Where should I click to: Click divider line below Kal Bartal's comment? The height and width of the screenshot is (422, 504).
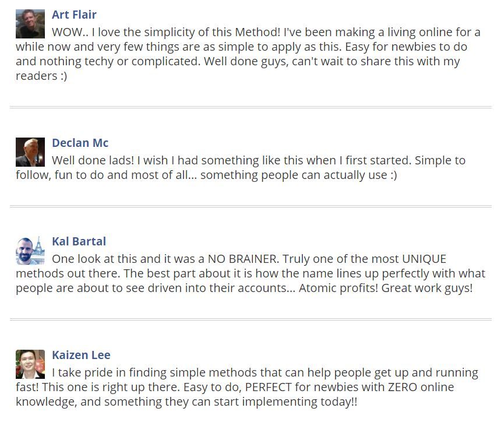tap(251, 319)
